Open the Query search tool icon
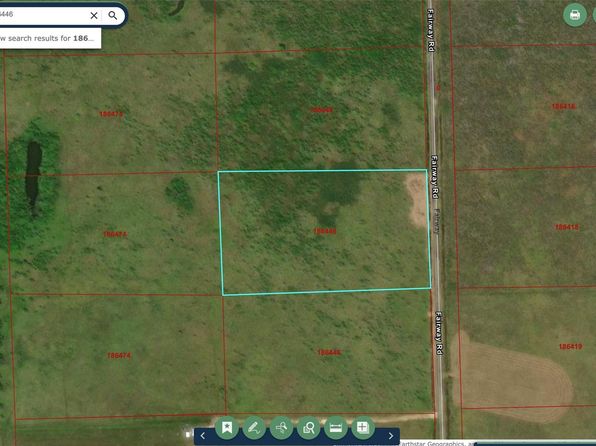 click(x=281, y=427)
